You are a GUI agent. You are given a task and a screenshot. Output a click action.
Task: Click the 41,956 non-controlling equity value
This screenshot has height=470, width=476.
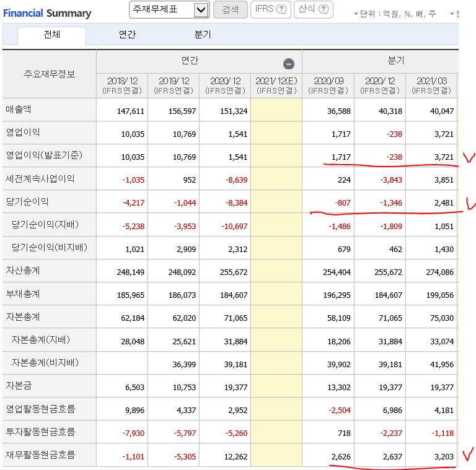pos(442,365)
